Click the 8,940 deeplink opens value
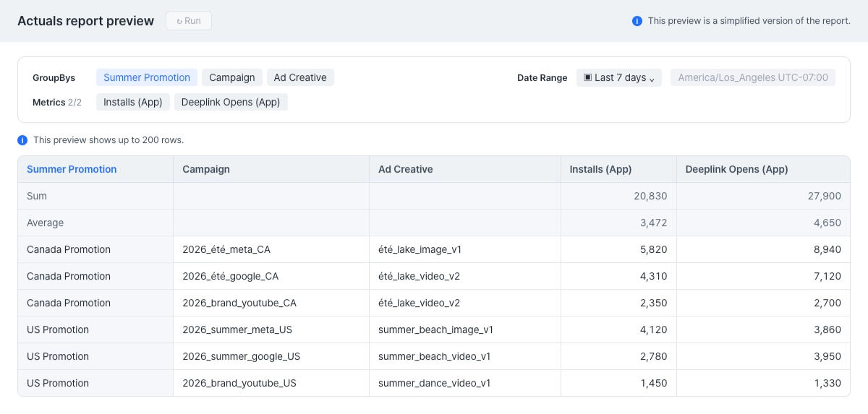This screenshot has width=868, height=414. (827, 249)
